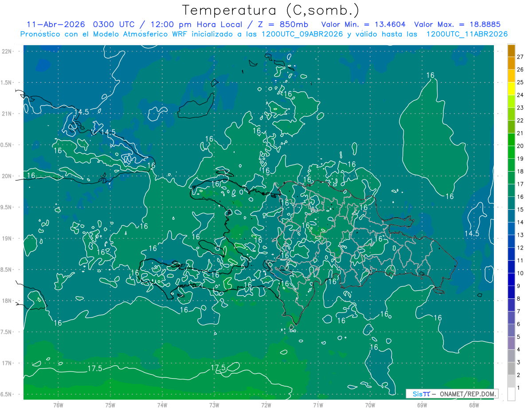Click the gray 2 colorbar swatch
Viewport: 532px width, 411px height.
[x=511, y=369]
